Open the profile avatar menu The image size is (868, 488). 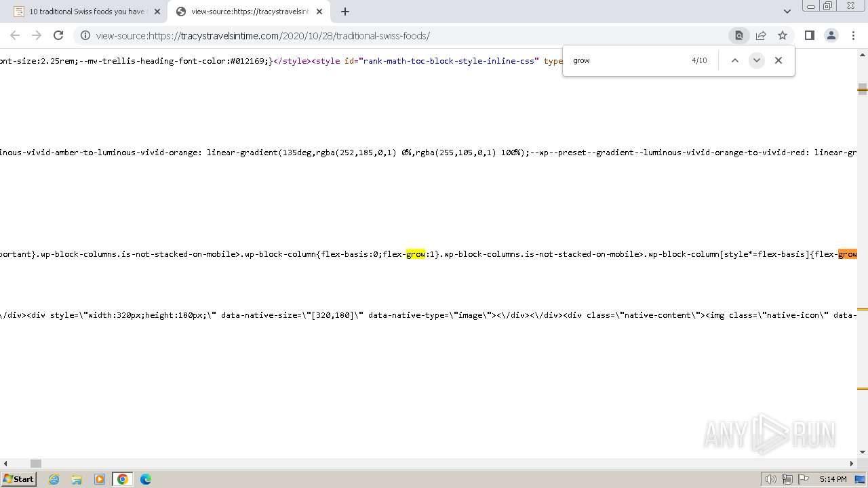click(x=831, y=35)
